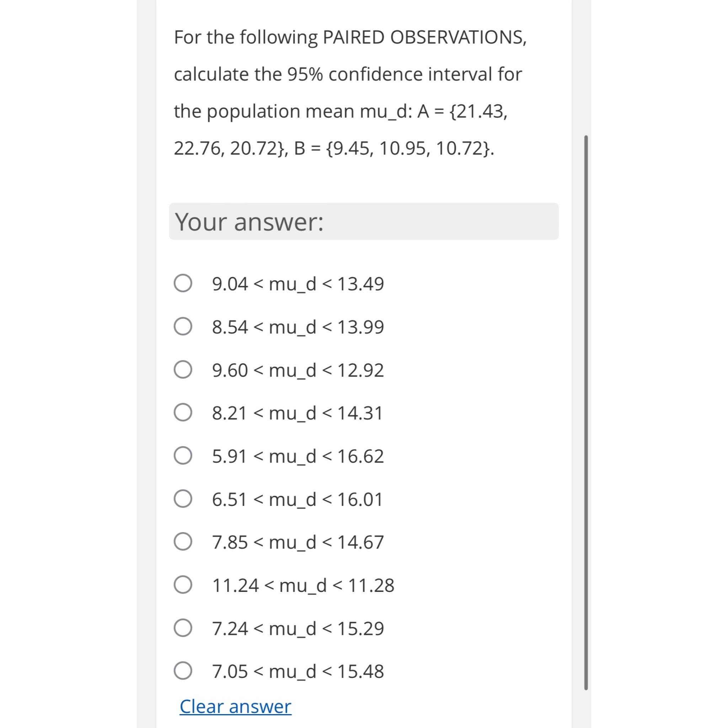The height and width of the screenshot is (728, 728).
Task: Choose radio button for 8.54 < mu_d < 13.99
Action: coord(183,326)
